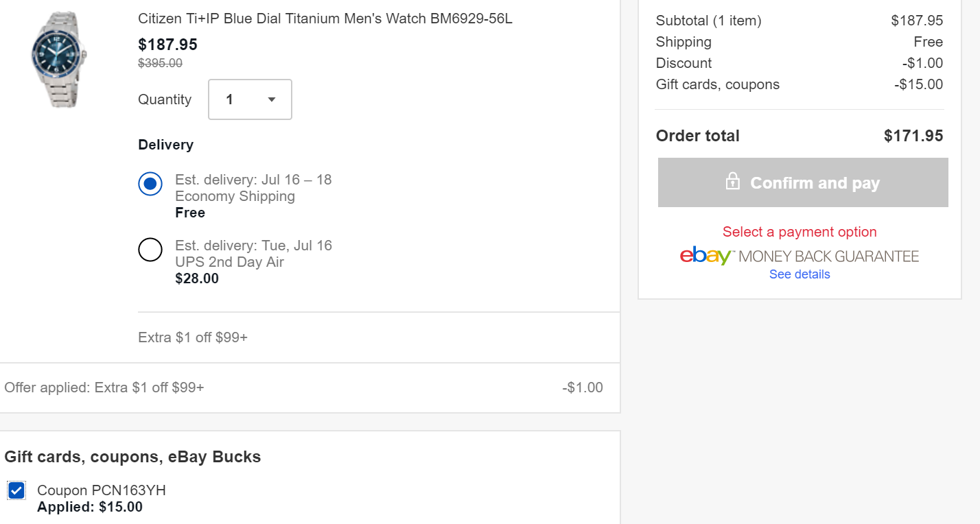Click Select a payment option message
Image resolution: width=980 pixels, height=524 pixels.
click(x=800, y=232)
